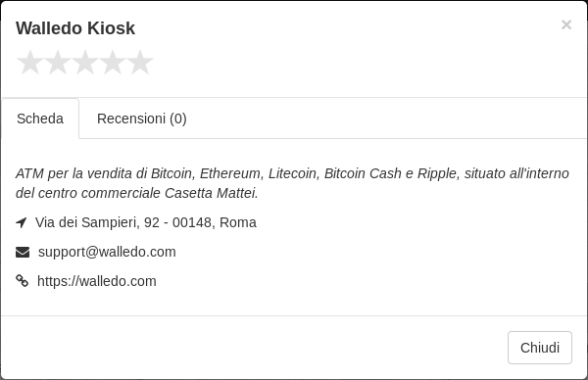Screen dimensions: 588x380
Task: Click the Via dei Sampieri address text
Action: click(146, 222)
